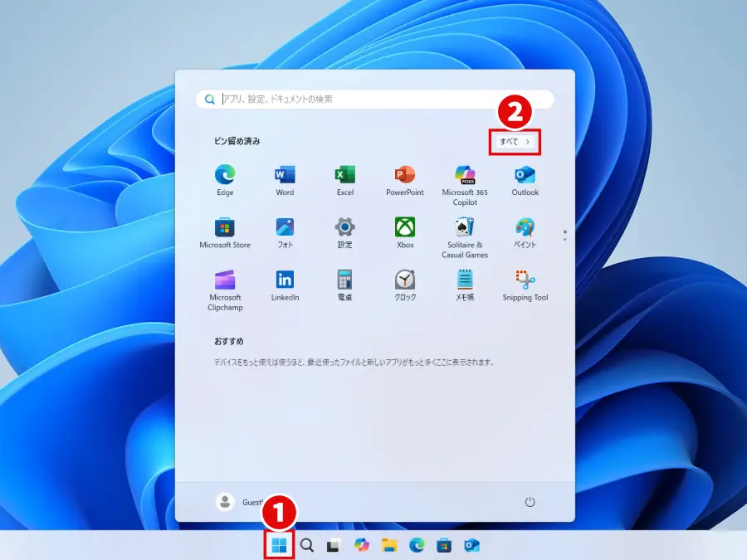Launch 電卓 (Calculator) app
The height and width of the screenshot is (560, 747).
(345, 285)
